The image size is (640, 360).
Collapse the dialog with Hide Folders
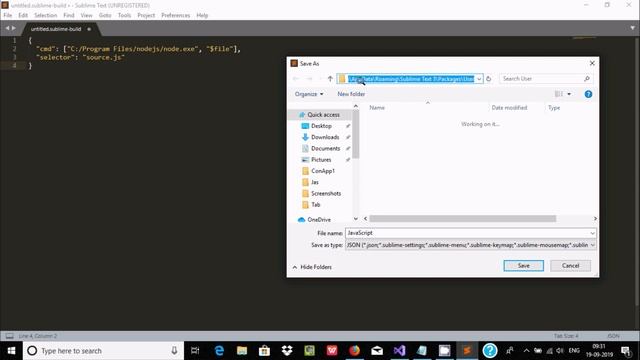tap(312, 267)
